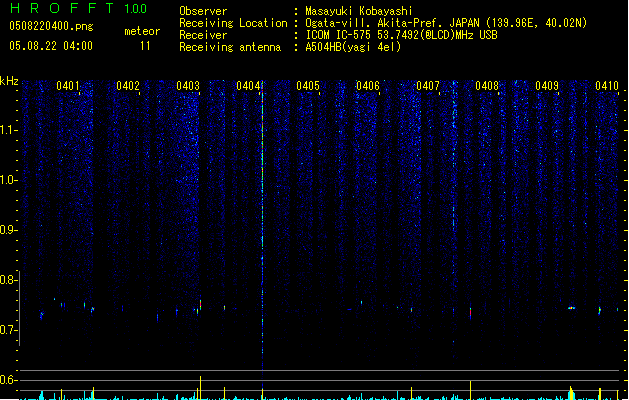Screen dimensions: 629x400
Task: Click the timestamp 05.08.22 04:00
Action: [x=51, y=46]
